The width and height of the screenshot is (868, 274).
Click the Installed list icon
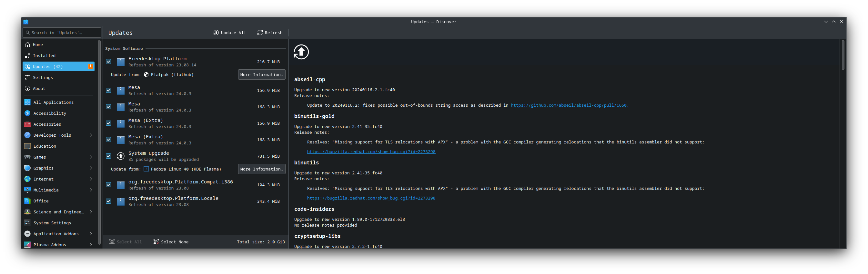tap(27, 55)
